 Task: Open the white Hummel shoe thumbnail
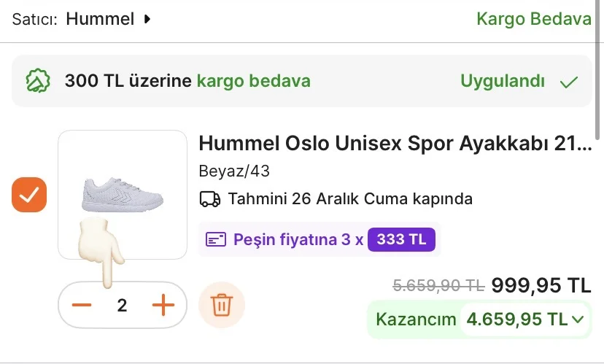(x=123, y=193)
